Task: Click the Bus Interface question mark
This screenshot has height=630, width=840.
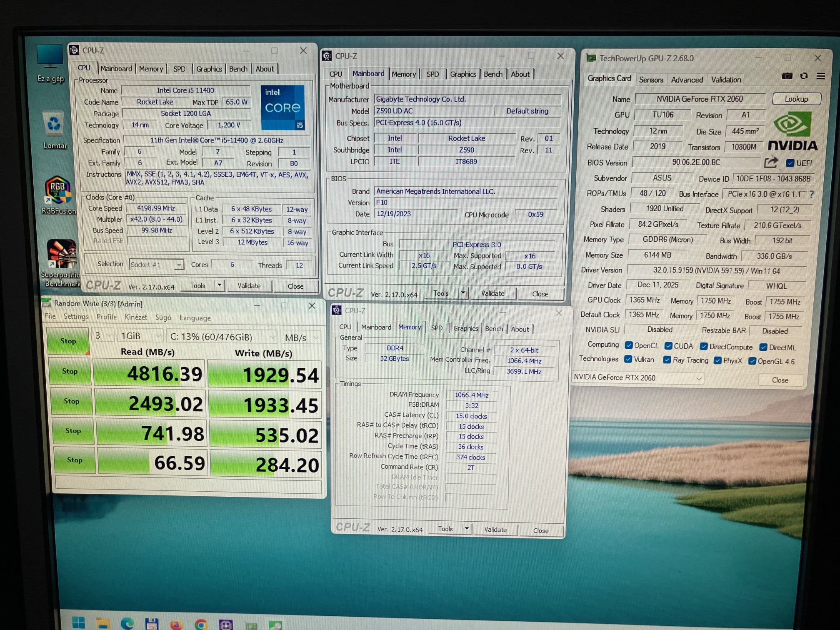Action: click(x=811, y=194)
